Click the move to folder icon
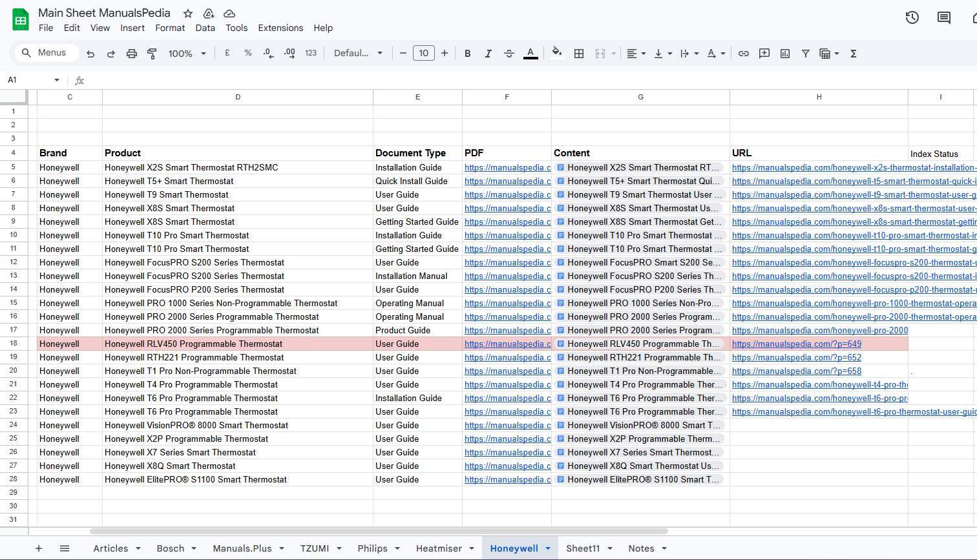Screen dimensions: 977x560 tap(209, 14)
